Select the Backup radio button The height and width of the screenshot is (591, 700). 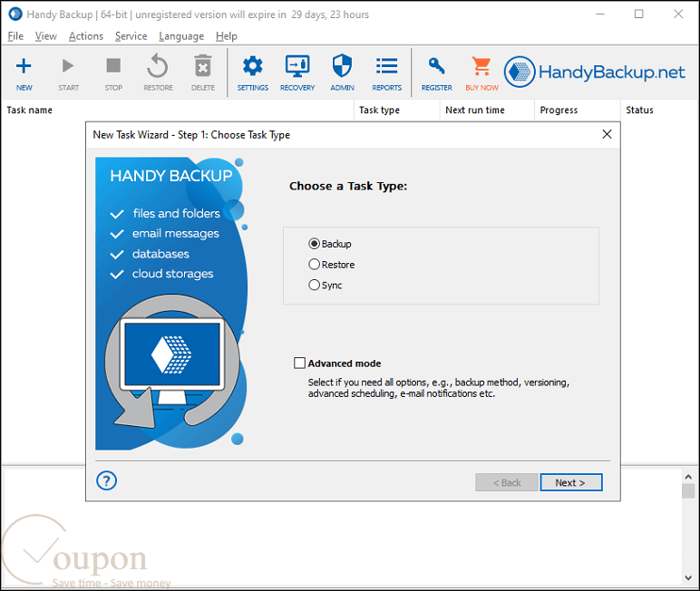[314, 244]
